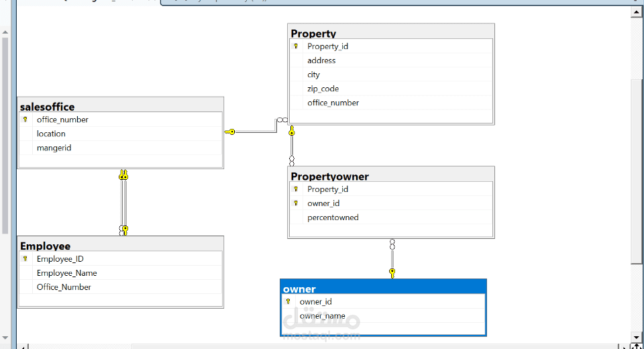Screen dimensions: 644x349
Task: Click the key icon beside Propertyowner owner_id
Action: coord(296,203)
